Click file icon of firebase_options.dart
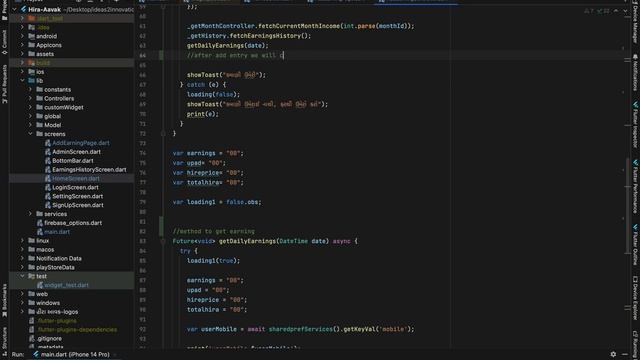 point(40,223)
